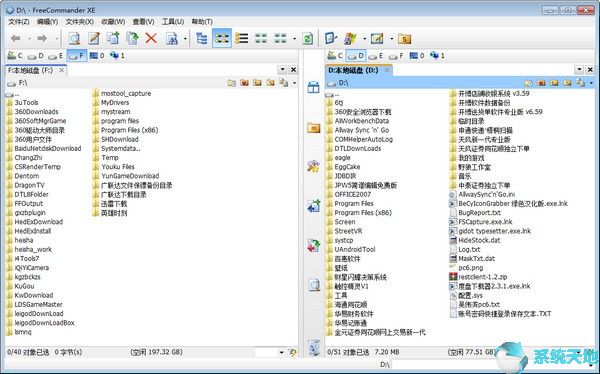Screen dimensions: 600x374
Task: Toggle the highlighted view mode button
Action: (222, 38)
